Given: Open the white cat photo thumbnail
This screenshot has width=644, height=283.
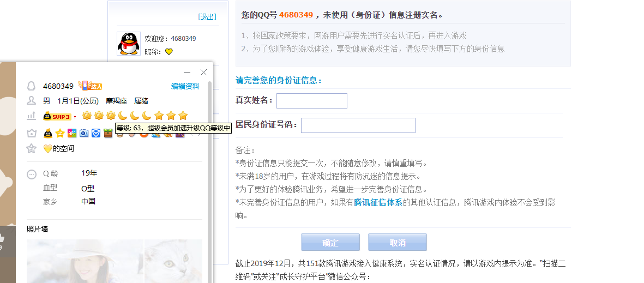Looking at the screenshot, I should 173,261.
